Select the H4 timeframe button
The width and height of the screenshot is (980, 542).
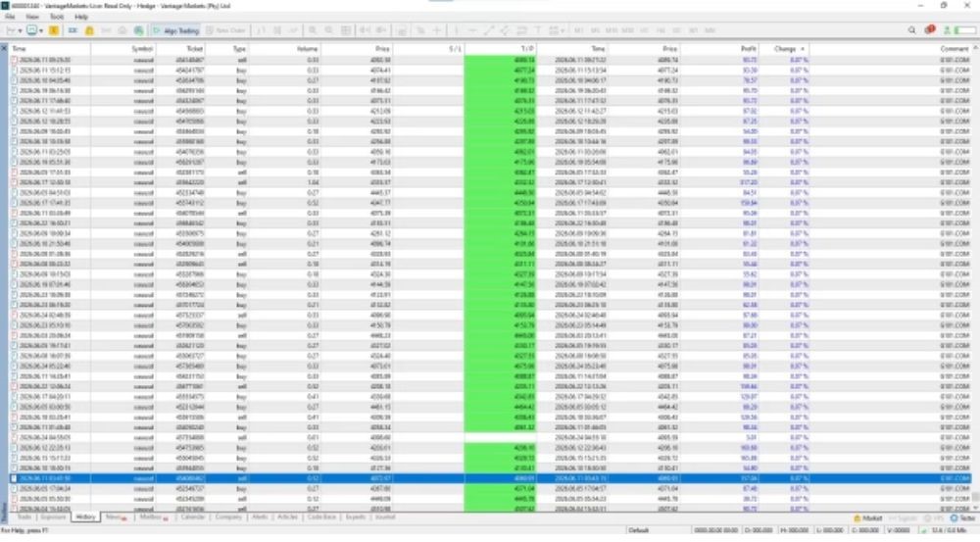point(661,30)
